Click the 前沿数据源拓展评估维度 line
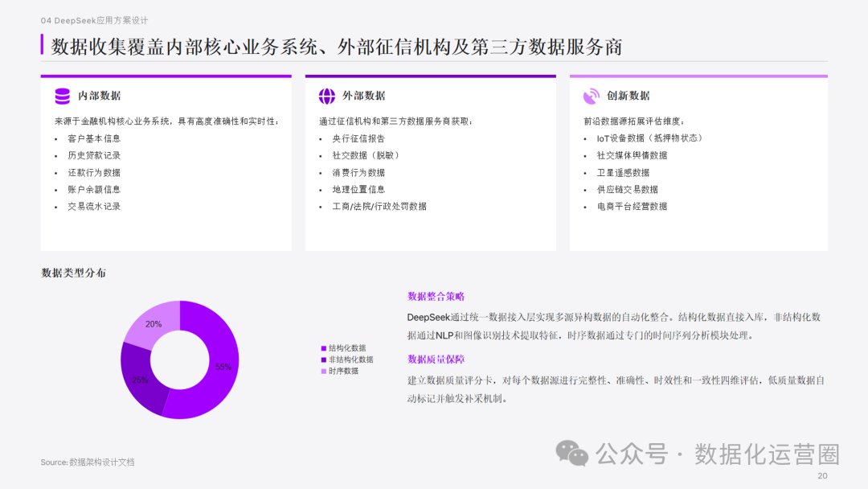 click(633, 121)
